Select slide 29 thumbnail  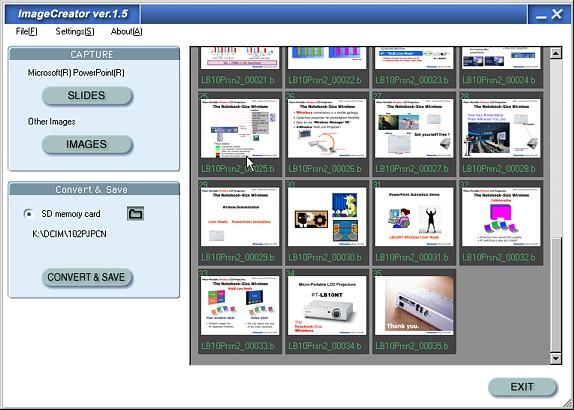tap(240, 217)
